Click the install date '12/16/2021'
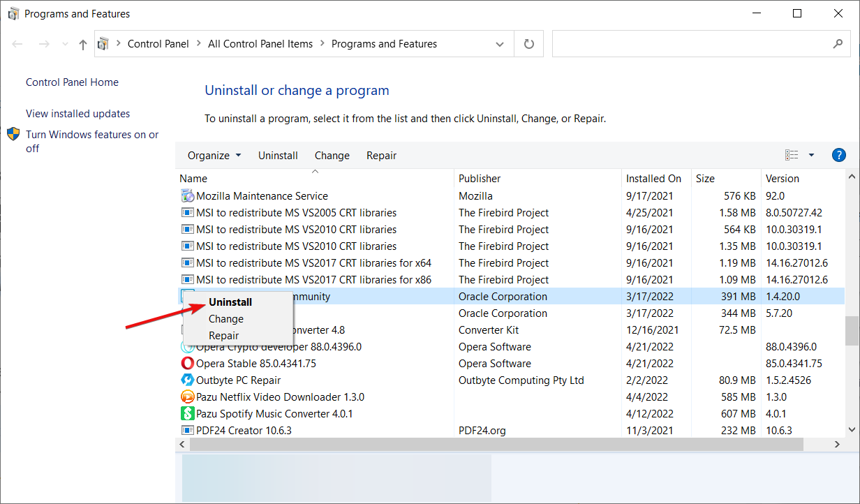Image resolution: width=860 pixels, height=504 pixels. click(652, 330)
